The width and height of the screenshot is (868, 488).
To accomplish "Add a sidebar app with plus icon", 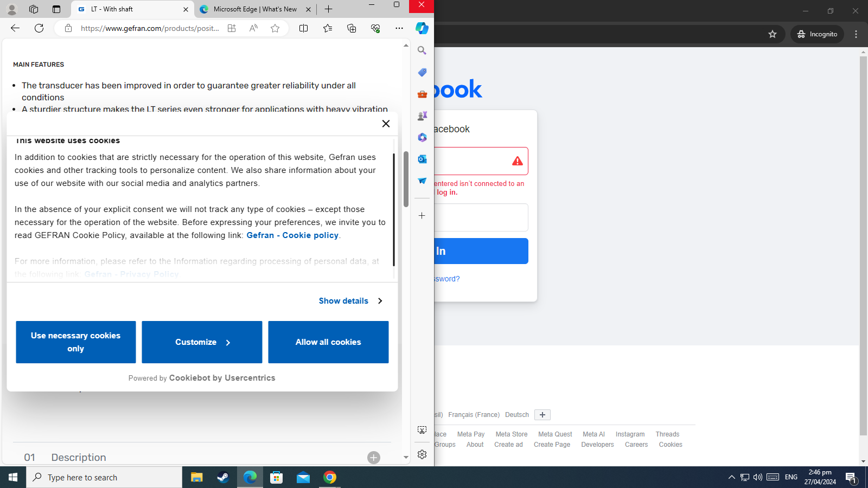I will click(422, 215).
